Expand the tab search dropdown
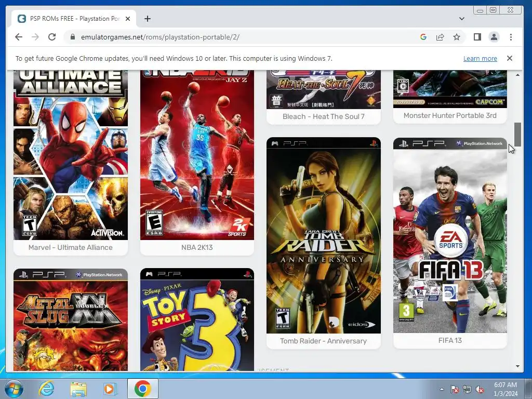 pyautogui.click(x=462, y=19)
